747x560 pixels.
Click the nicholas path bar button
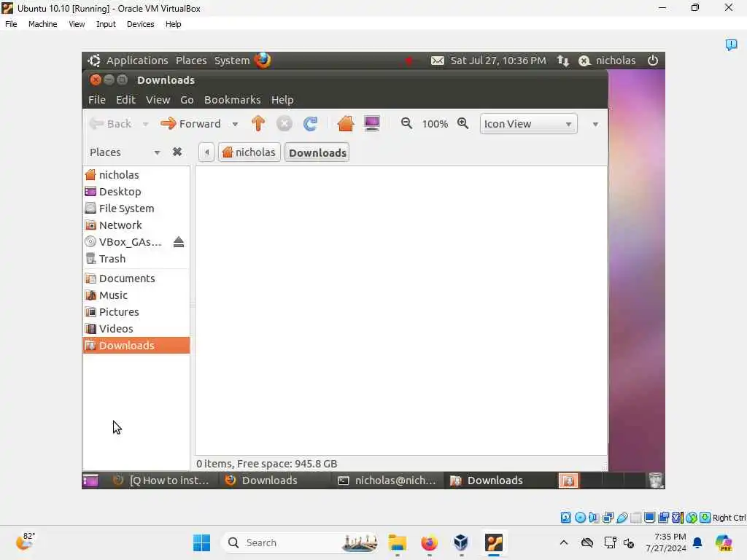[249, 152]
